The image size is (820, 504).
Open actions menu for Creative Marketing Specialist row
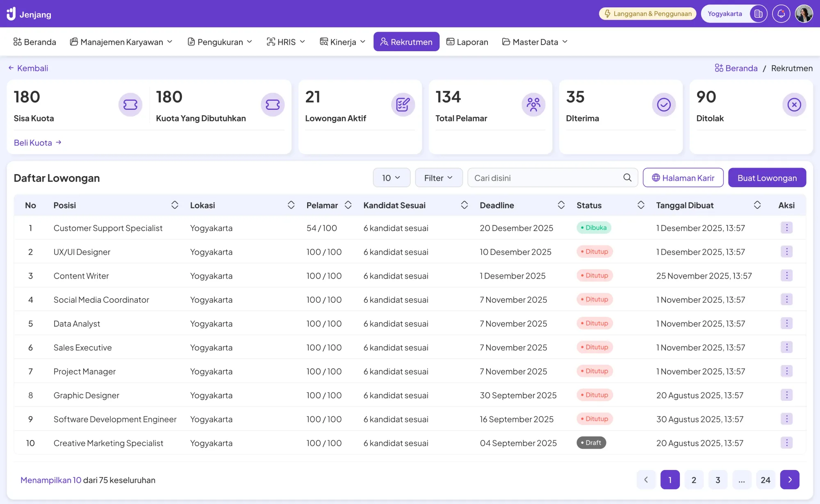[x=787, y=443]
